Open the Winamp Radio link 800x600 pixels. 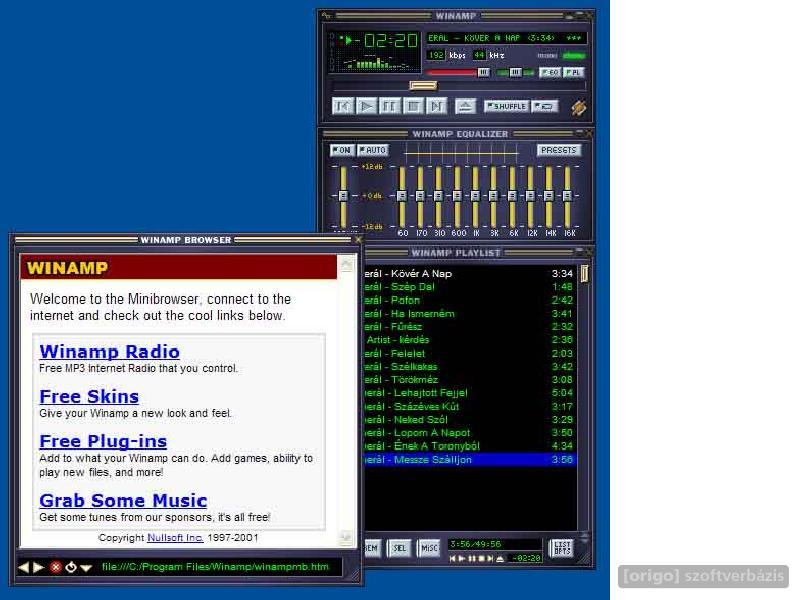(109, 352)
